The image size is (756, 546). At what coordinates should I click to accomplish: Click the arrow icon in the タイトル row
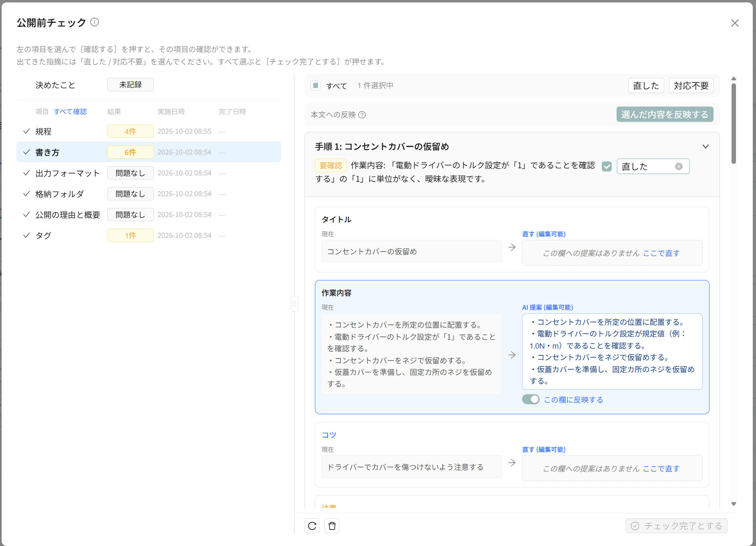512,247
